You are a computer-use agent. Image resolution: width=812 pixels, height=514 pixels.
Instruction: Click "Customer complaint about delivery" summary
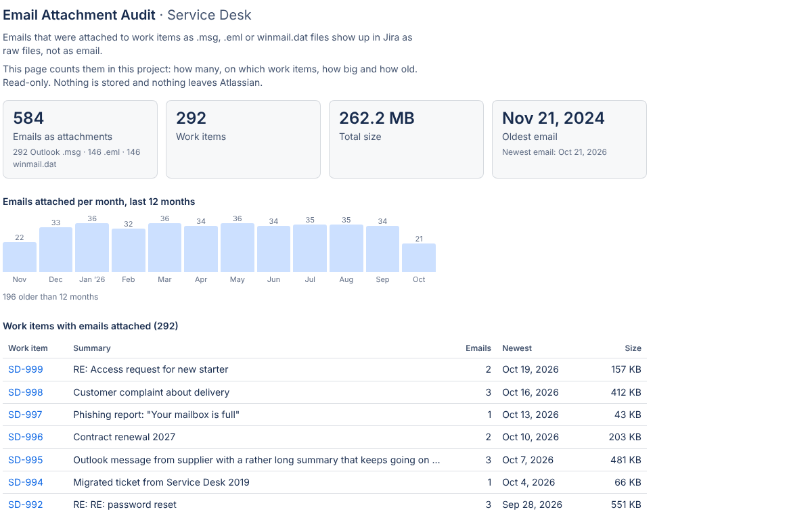(152, 392)
